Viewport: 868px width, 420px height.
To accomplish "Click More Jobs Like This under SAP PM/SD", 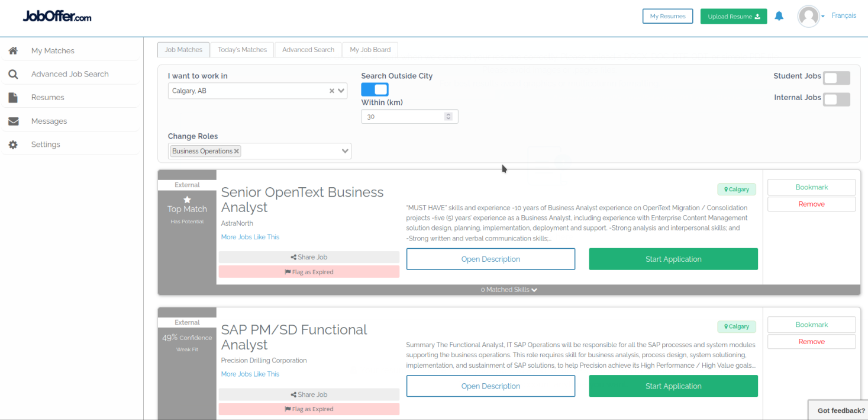I will click(250, 374).
